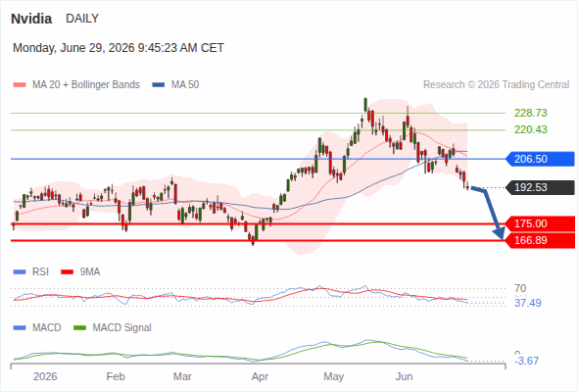578x392 pixels.
Task: Click the 220.43 resistance level label
Action: point(530,129)
